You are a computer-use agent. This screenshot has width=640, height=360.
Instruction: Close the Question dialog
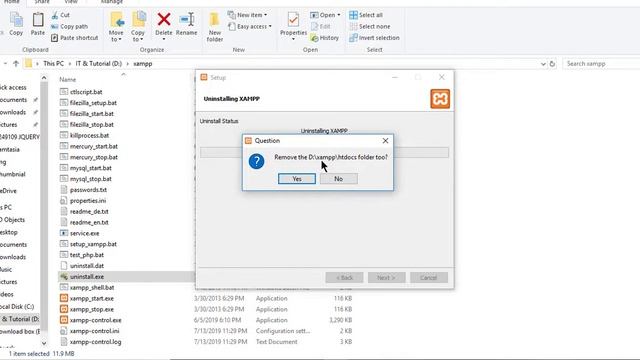[x=385, y=141]
